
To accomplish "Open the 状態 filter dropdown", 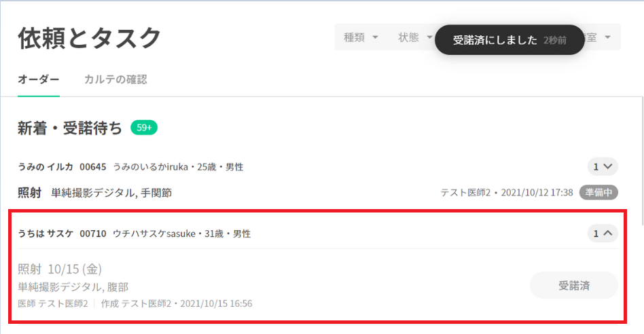I will tap(415, 37).
